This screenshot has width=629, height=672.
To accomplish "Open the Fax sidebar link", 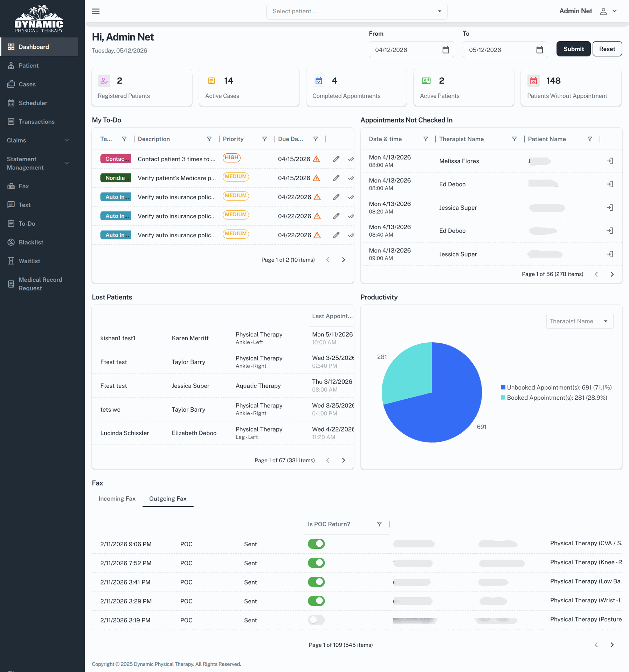I will pos(39,186).
